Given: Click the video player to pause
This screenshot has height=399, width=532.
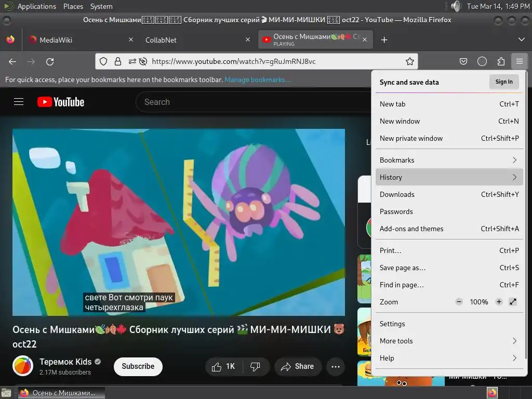Looking at the screenshot, I should pos(179,222).
